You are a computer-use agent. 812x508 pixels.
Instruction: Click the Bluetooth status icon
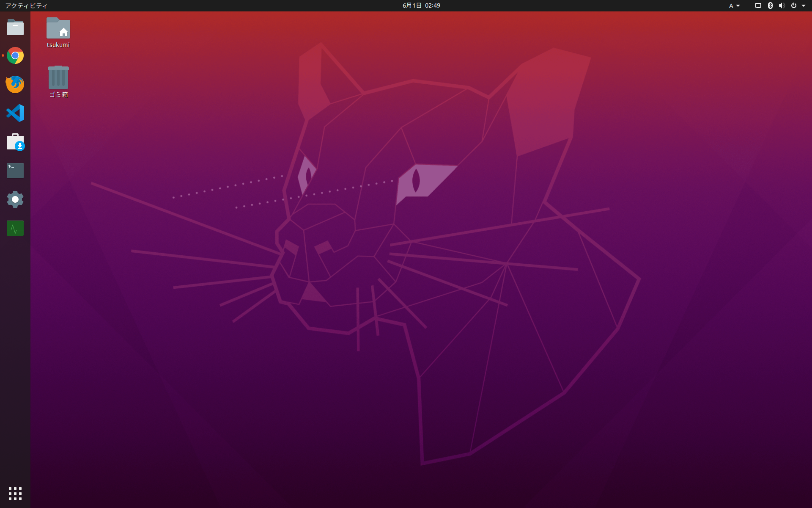click(x=770, y=6)
